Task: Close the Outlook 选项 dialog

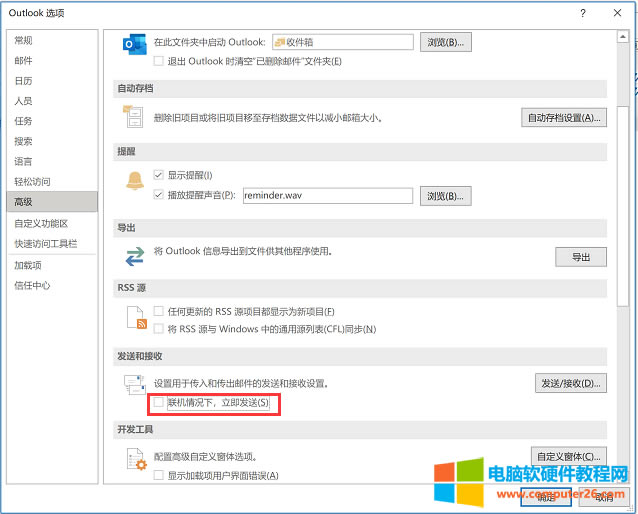Action: [617, 13]
